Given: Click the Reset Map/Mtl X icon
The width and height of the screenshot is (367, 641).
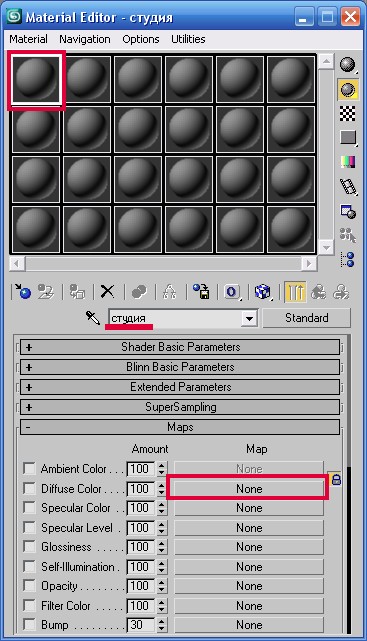Looking at the screenshot, I should [x=107, y=292].
